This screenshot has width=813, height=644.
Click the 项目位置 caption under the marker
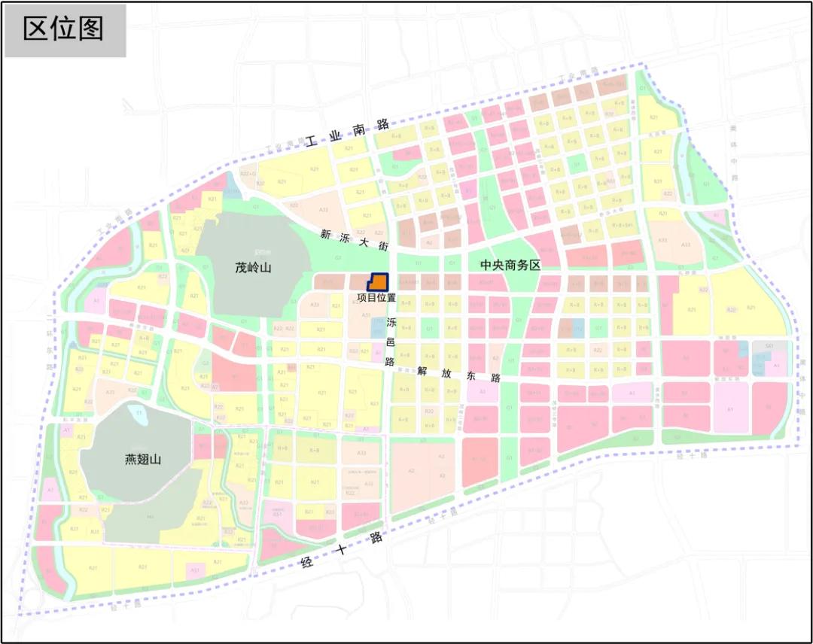click(376, 298)
